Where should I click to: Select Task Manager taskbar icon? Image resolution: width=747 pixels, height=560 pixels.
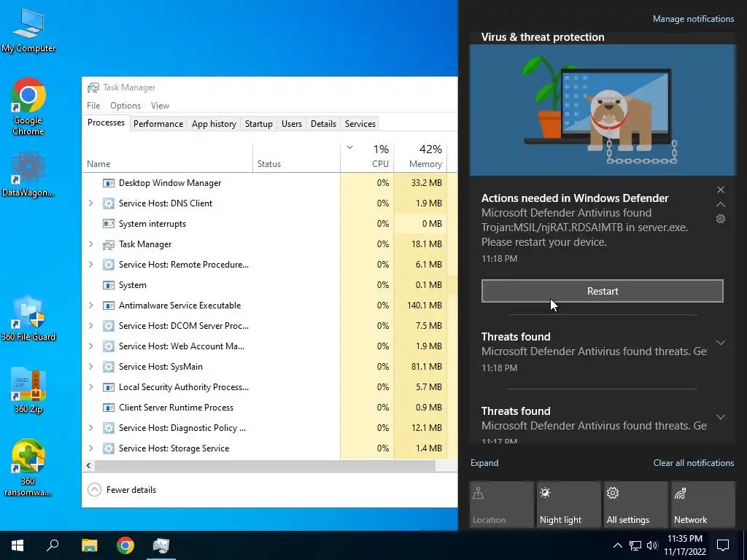pyautogui.click(x=161, y=545)
